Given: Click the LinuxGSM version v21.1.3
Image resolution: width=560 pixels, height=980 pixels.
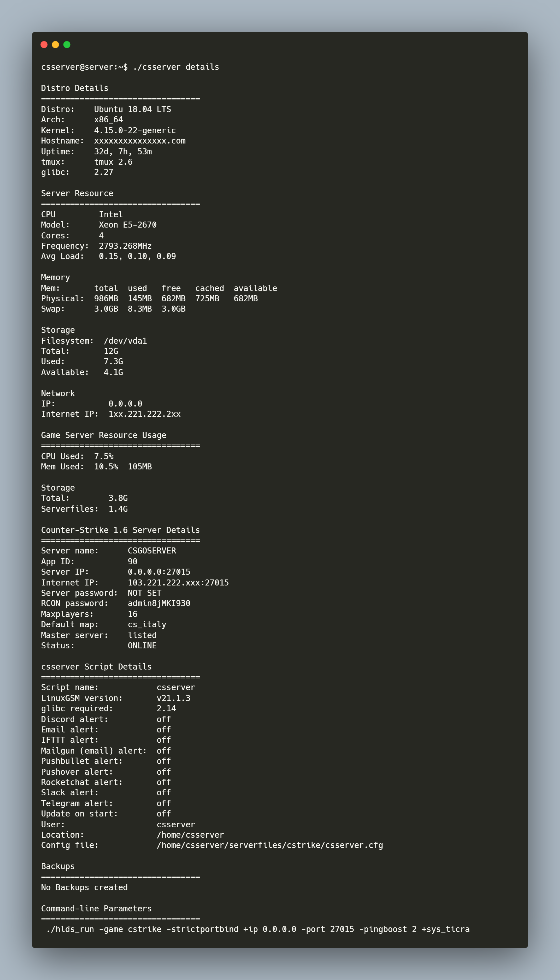Looking at the screenshot, I should click(173, 698).
